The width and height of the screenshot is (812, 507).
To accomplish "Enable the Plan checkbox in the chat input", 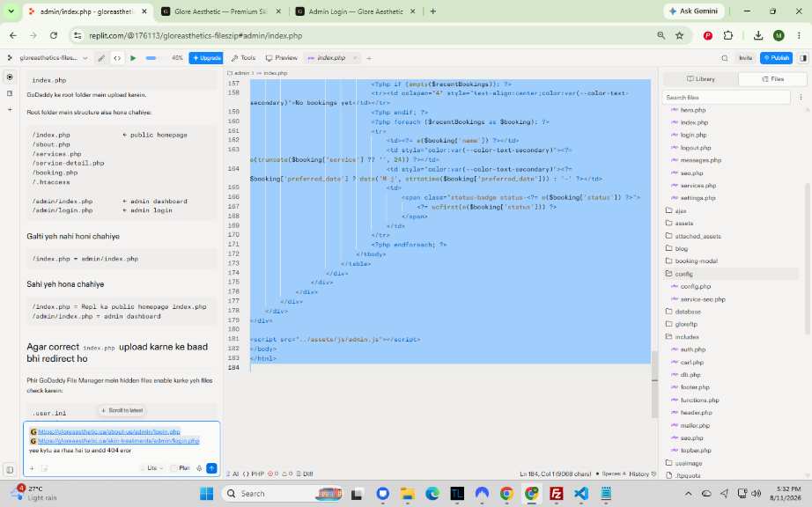I will click(174, 467).
